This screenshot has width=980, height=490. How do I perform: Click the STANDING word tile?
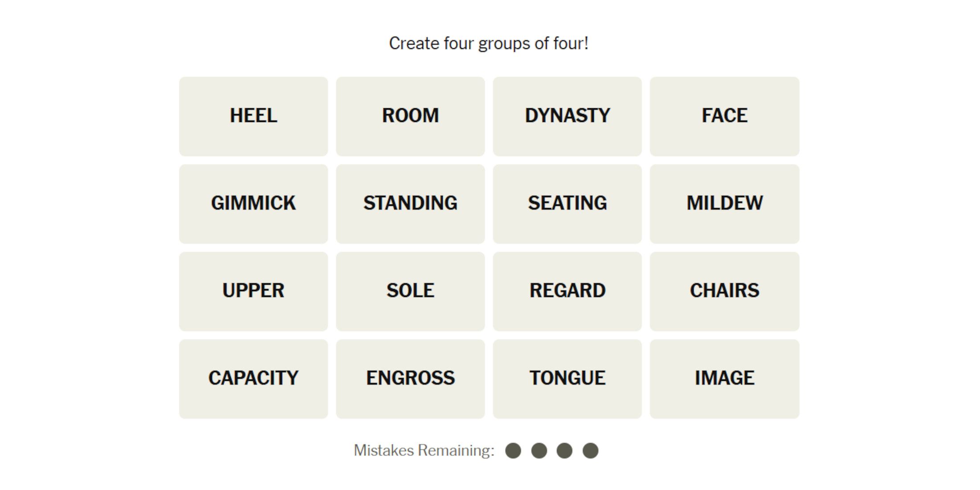coord(410,204)
